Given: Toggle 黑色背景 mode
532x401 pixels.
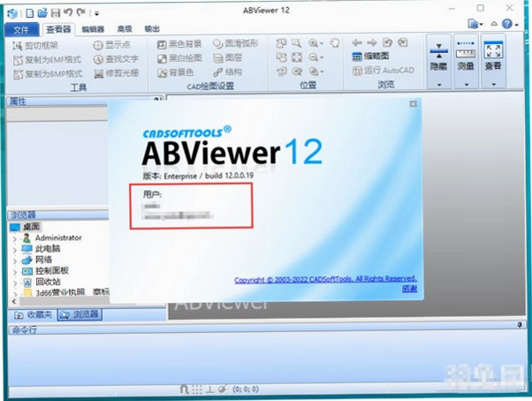Looking at the screenshot, I should point(179,44).
